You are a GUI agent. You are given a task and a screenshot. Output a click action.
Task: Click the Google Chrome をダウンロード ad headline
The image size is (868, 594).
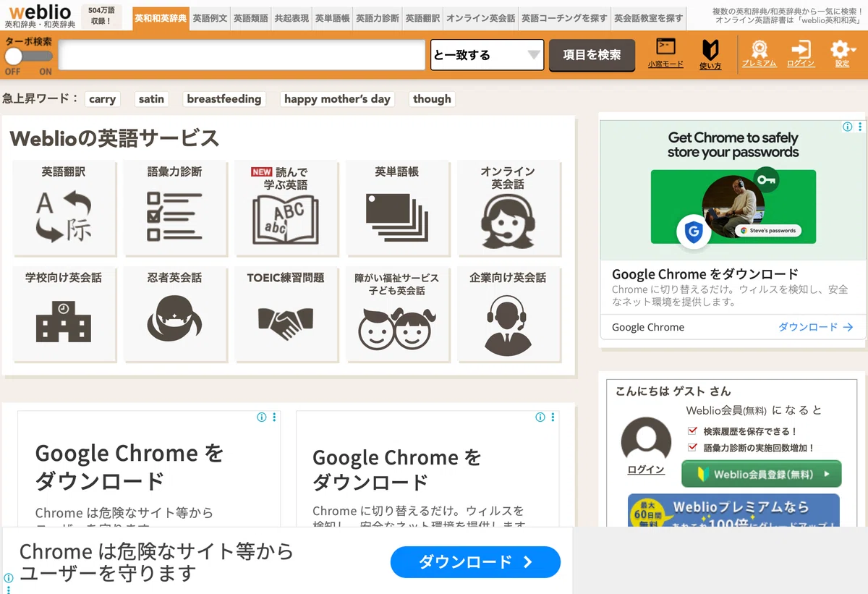click(x=705, y=274)
